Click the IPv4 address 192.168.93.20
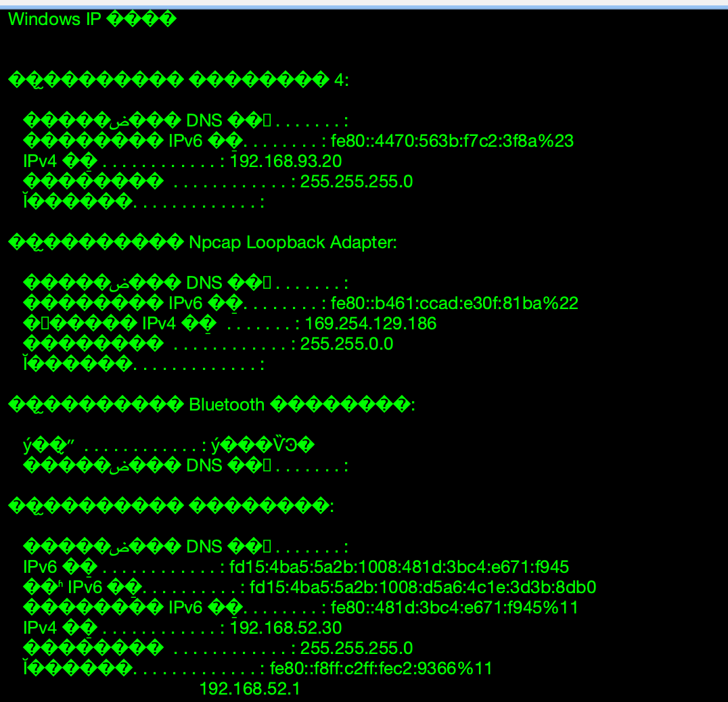Image resolution: width=728 pixels, height=702 pixels. (x=287, y=162)
